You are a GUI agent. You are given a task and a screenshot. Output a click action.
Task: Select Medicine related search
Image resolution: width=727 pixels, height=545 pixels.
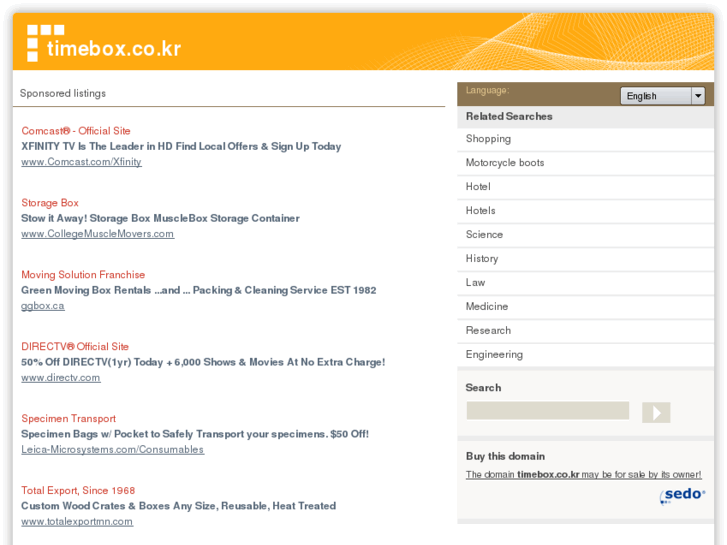[585, 307]
